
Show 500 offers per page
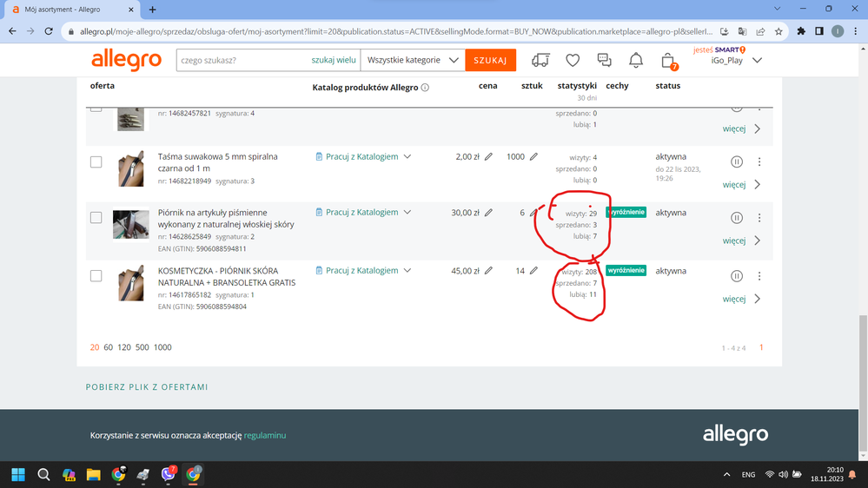coord(142,347)
